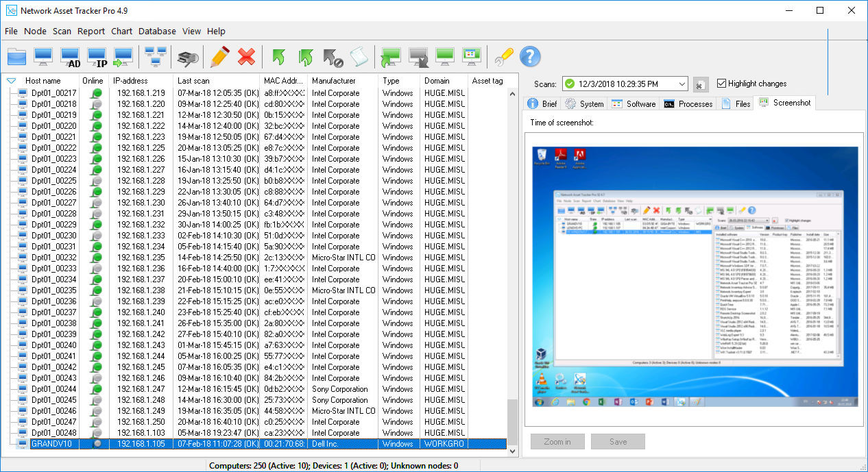Open a database using the folder icon
The image size is (868, 472).
click(16, 57)
